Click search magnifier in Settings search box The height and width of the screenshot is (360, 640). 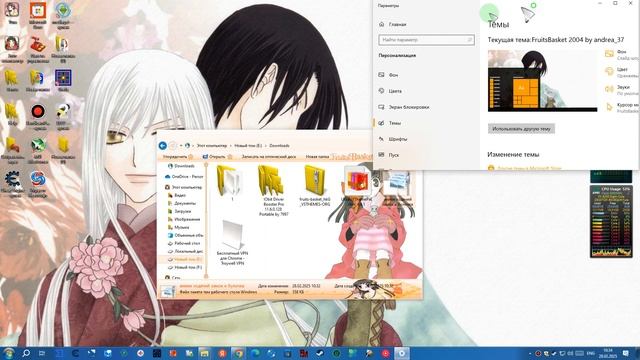coord(469,40)
